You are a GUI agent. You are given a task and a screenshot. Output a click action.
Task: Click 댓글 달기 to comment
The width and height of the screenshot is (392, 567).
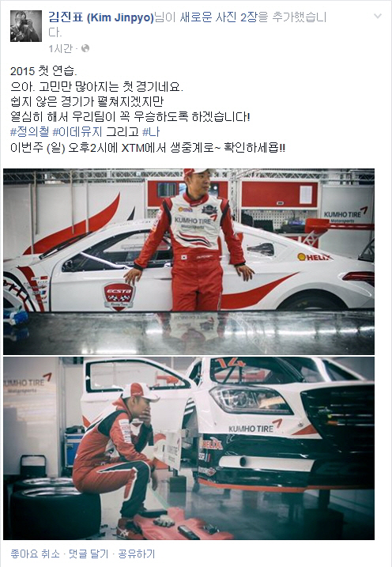tap(89, 554)
